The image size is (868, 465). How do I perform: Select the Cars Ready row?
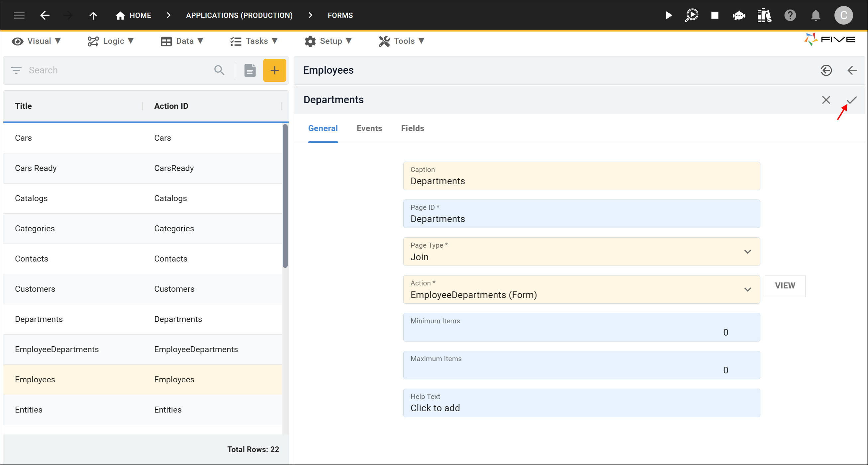click(x=143, y=168)
